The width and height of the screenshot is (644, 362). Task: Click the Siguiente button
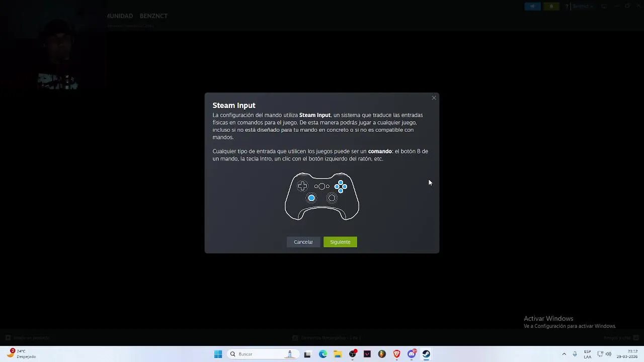click(340, 242)
